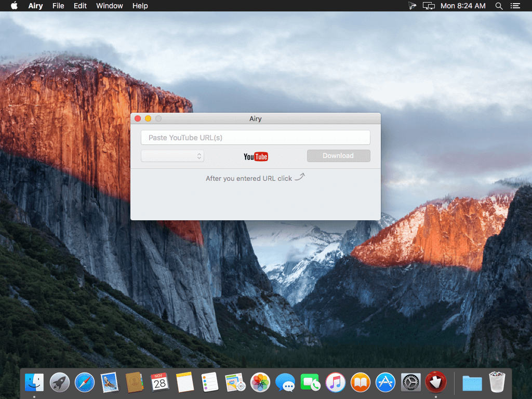Click the menu bar clock Mon 8:24 AM
Viewport: 532px width, 399px height.
click(463, 6)
